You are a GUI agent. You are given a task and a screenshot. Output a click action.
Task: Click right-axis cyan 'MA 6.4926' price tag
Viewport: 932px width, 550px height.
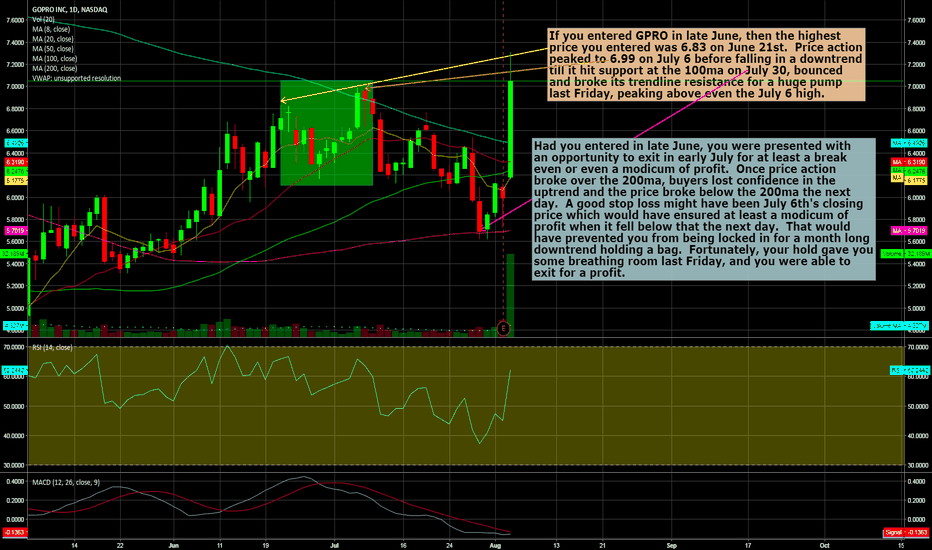[x=909, y=143]
